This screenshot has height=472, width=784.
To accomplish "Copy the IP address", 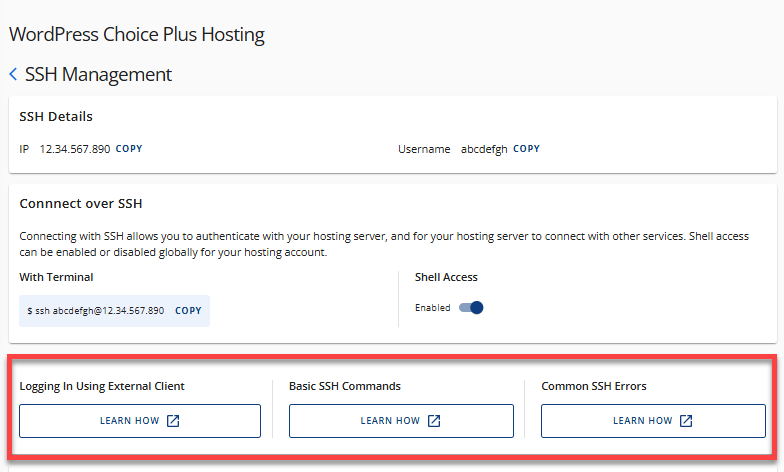I will (129, 149).
